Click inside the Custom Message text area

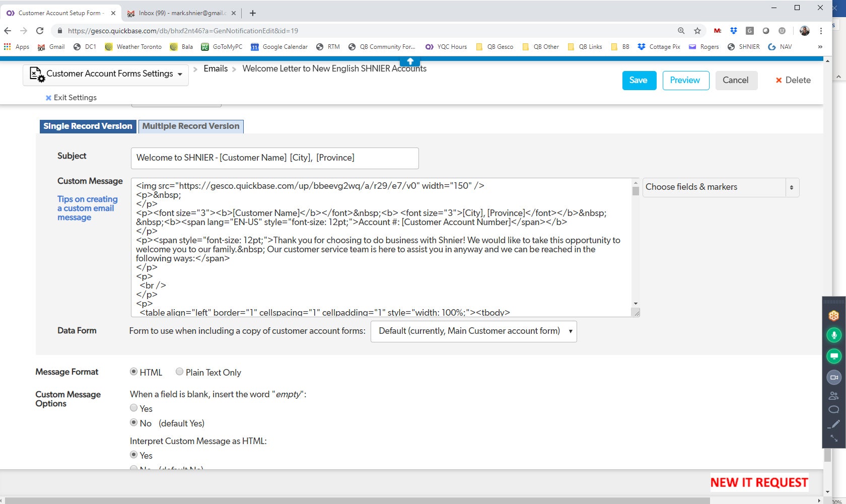coord(381,248)
